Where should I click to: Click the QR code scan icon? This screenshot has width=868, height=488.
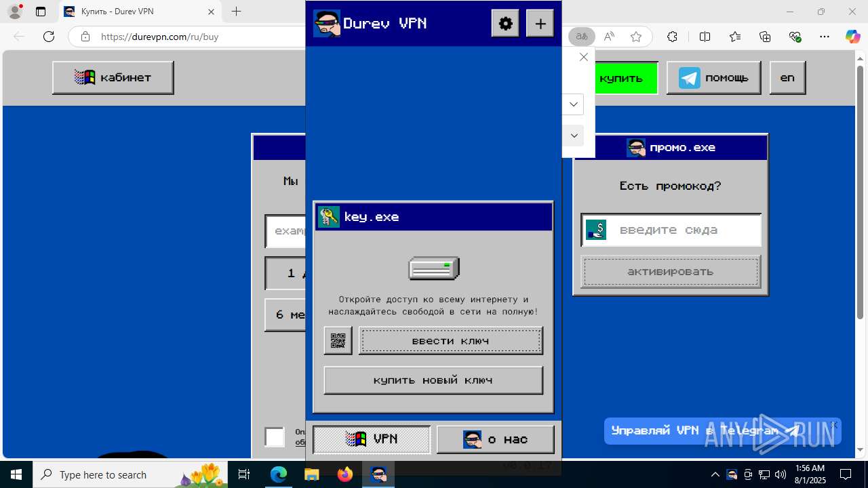pos(338,341)
